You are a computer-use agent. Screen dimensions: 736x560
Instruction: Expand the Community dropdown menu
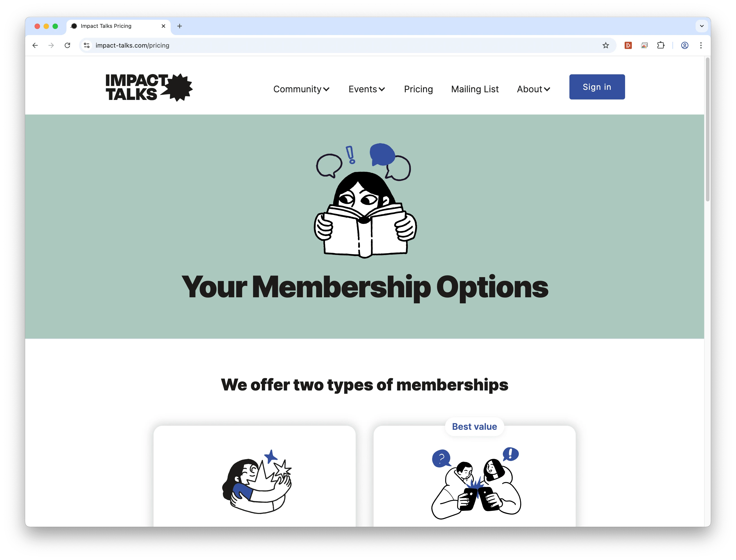(x=301, y=89)
